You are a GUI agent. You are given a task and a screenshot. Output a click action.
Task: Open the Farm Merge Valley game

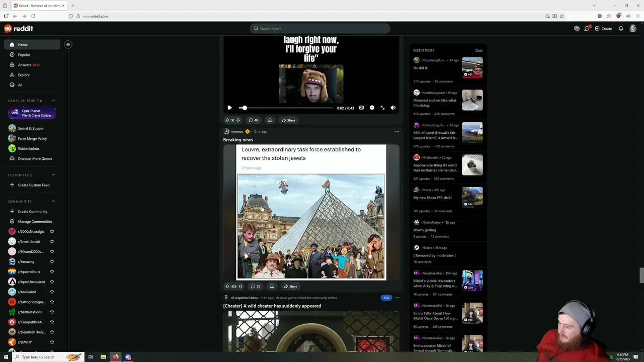pyautogui.click(x=32, y=138)
